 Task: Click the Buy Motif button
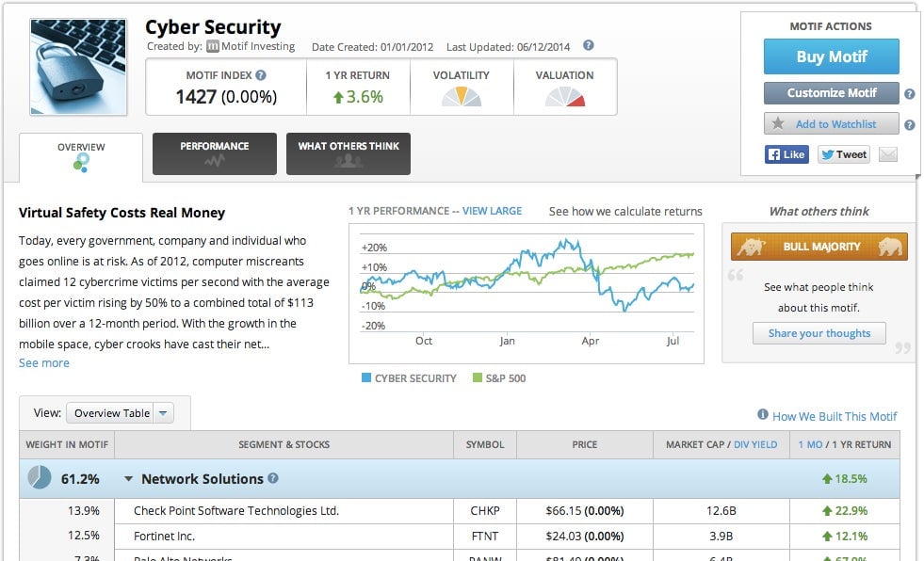point(832,56)
